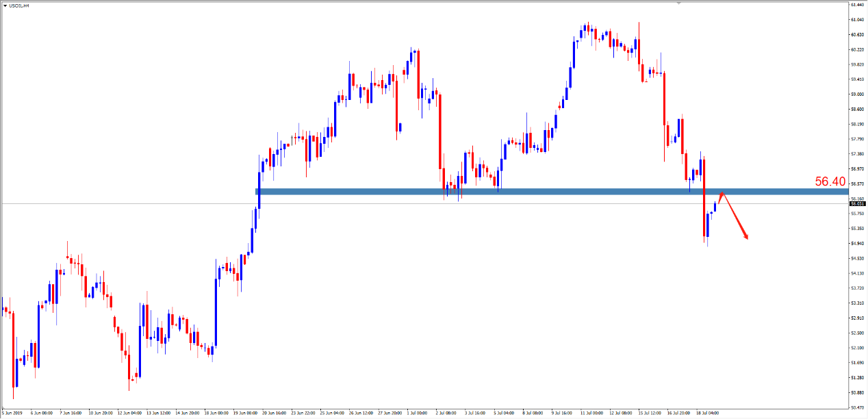Click the 50.470 label on price axis
Viewport: 868px width, 419px height.
tap(856, 393)
